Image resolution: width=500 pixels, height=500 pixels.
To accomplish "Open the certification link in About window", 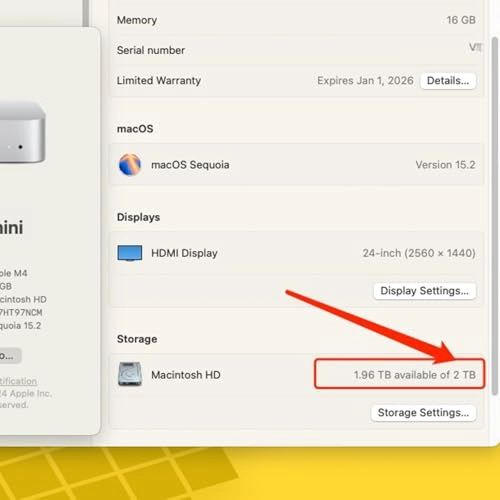I will coord(18,381).
